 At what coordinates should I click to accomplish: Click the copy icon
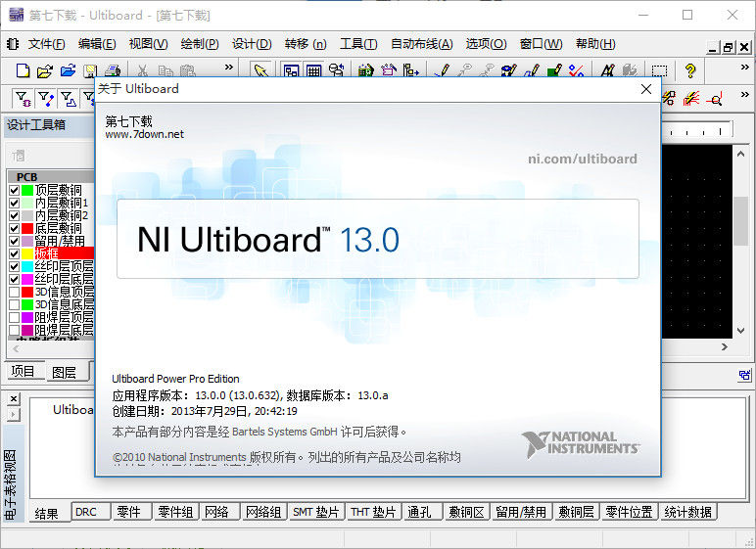165,70
